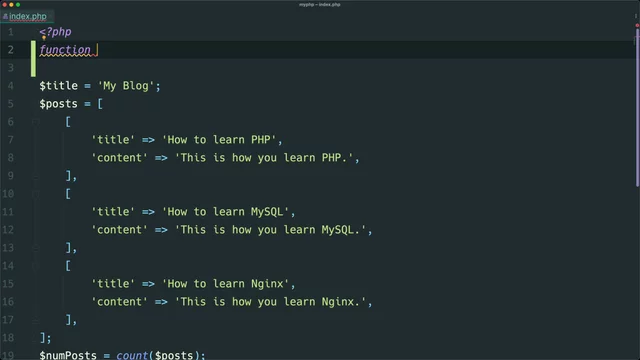Click the yellow minimize window button

(11, 4)
